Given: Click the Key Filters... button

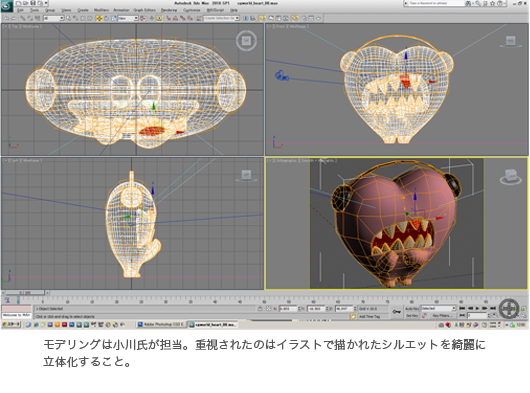Looking at the screenshot, I should coord(441,316).
